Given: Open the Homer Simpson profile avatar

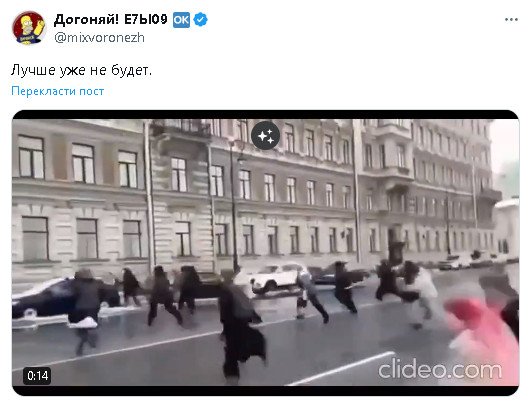Looking at the screenshot, I should [29, 28].
